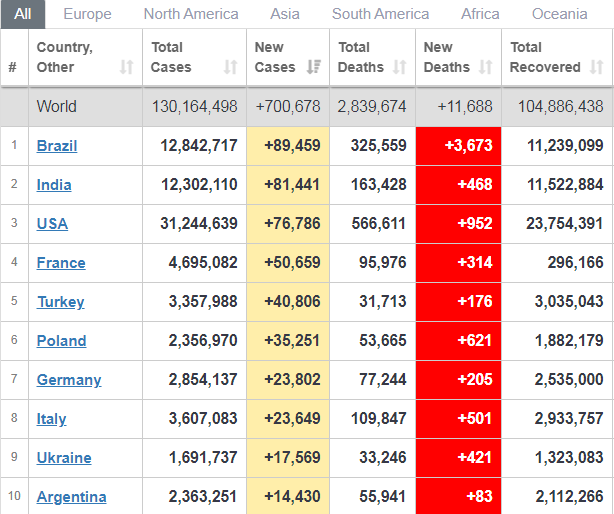This screenshot has height=514, width=614.
Task: Click sort arrows in New Deaths header
Action: pos(486,67)
